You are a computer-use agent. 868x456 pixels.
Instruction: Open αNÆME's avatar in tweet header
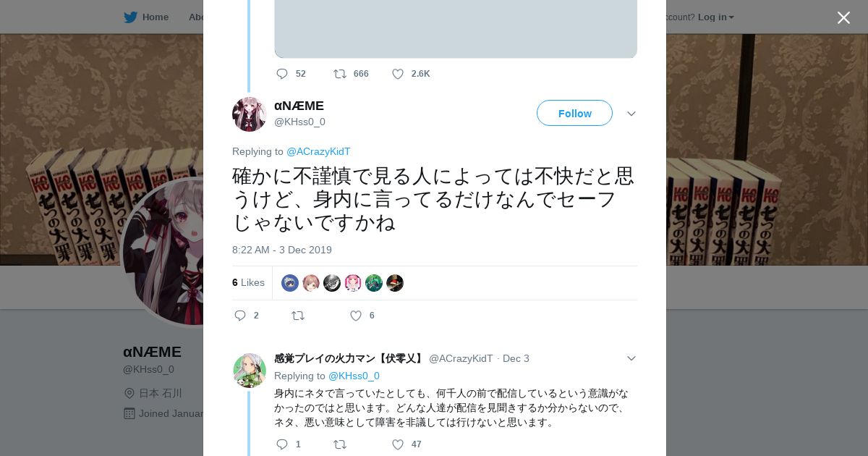click(250, 114)
